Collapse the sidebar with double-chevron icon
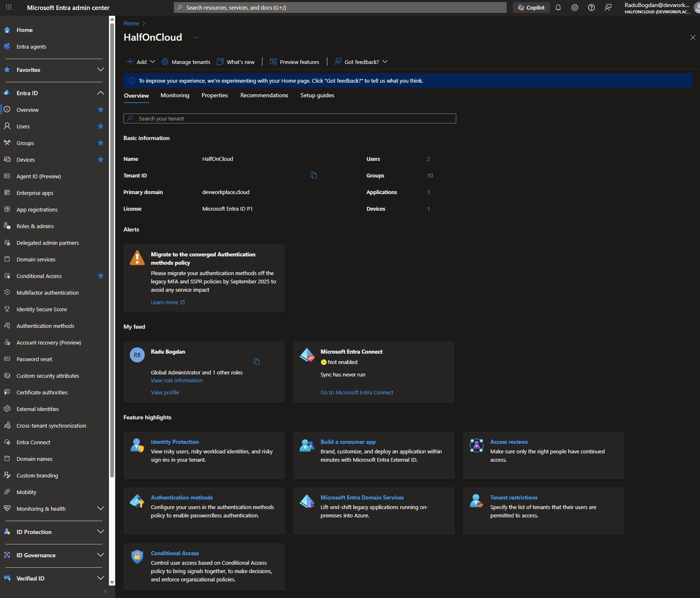Image resolution: width=700 pixels, height=598 pixels. 105,591
